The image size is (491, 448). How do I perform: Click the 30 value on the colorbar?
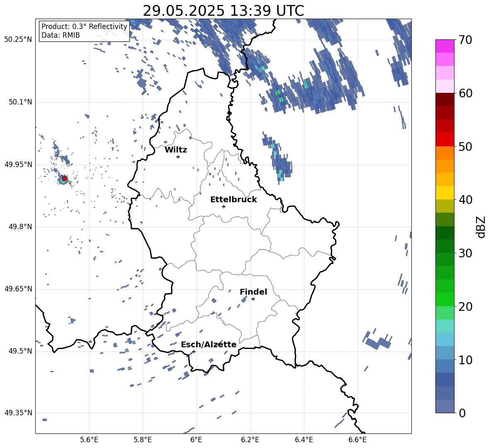(x=466, y=253)
